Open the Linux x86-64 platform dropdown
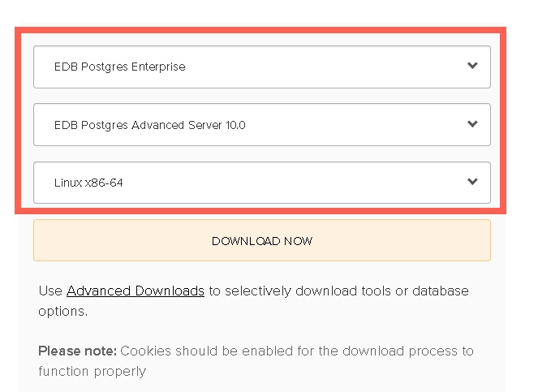 click(262, 183)
